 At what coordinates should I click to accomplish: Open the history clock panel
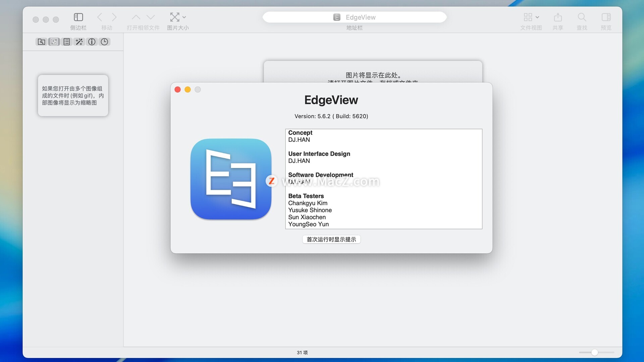[104, 42]
